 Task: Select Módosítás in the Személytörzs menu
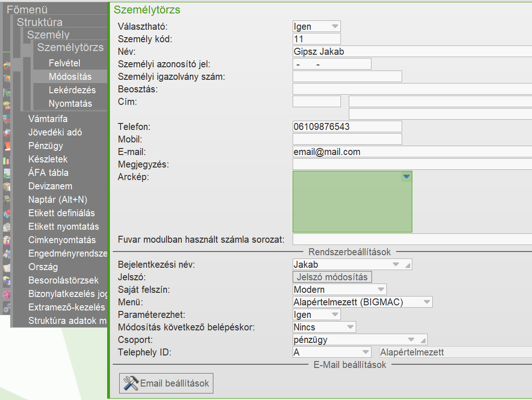(70, 77)
